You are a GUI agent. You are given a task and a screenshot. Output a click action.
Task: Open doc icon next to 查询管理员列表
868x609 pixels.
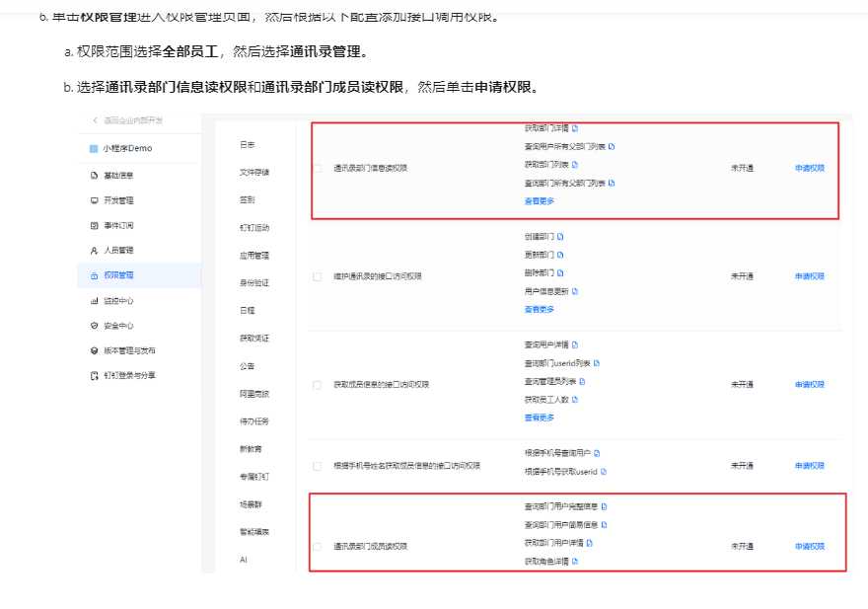coord(582,381)
